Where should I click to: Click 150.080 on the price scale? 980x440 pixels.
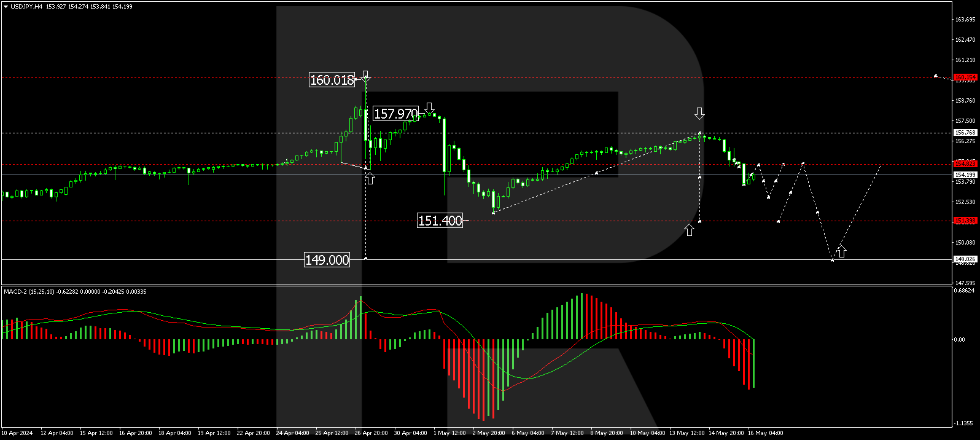[x=965, y=243]
